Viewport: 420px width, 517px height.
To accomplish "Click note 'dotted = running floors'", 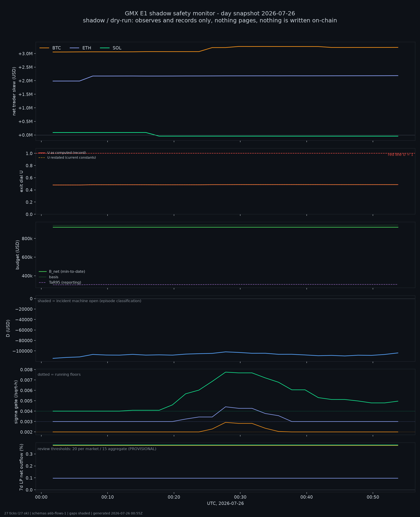I will point(59,375).
